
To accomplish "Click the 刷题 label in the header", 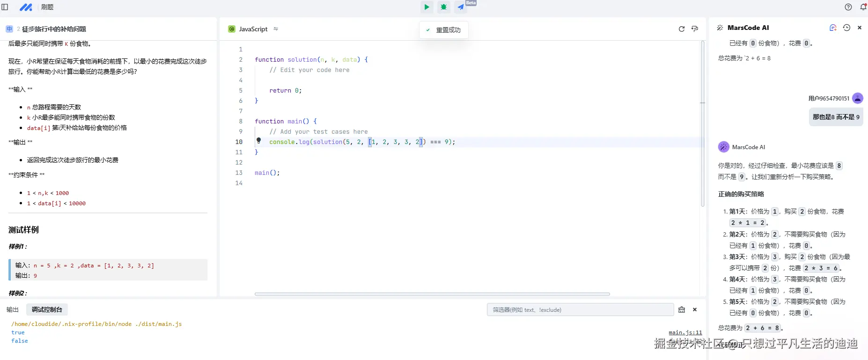I will pyautogui.click(x=47, y=7).
